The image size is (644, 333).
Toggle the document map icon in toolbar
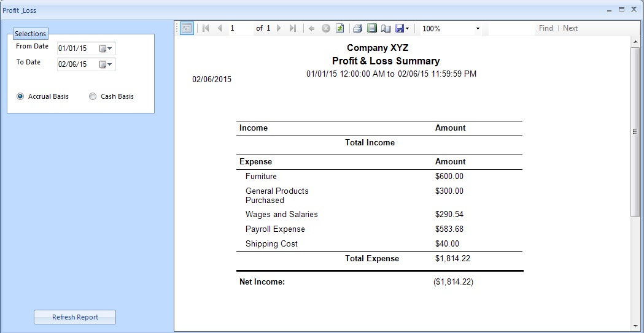pos(187,28)
